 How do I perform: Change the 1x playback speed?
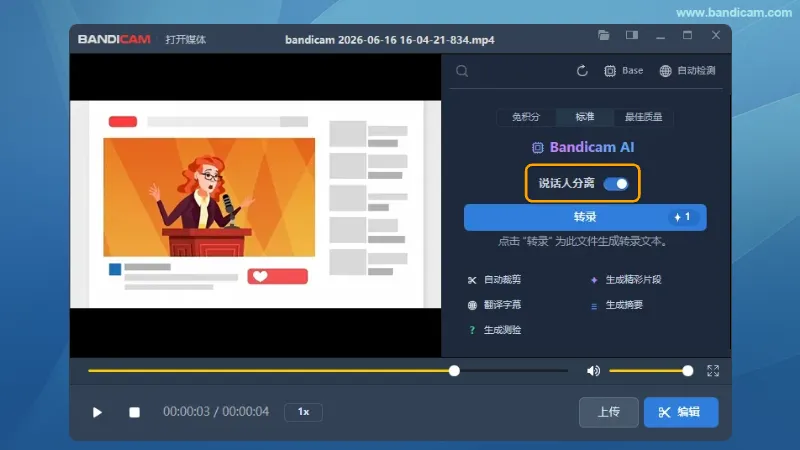point(304,412)
